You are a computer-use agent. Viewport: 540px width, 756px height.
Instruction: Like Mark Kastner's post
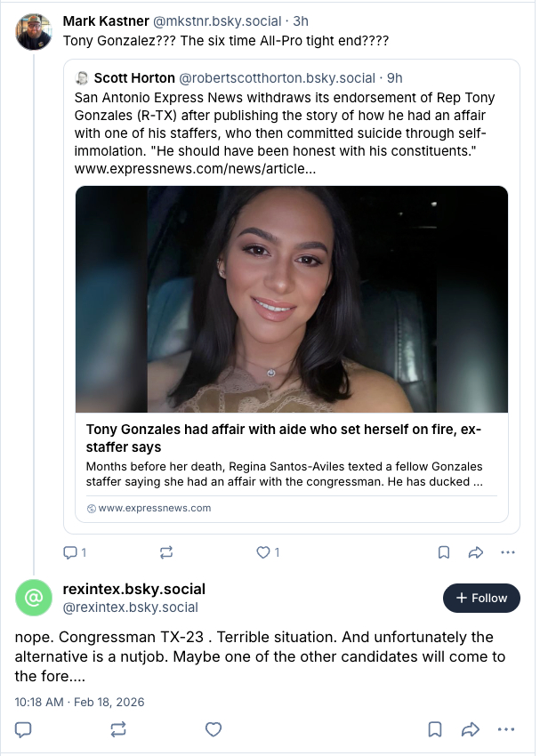click(262, 552)
